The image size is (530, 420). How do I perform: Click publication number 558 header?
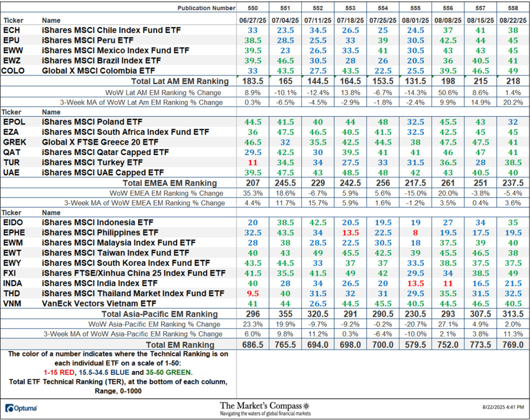[513, 8]
